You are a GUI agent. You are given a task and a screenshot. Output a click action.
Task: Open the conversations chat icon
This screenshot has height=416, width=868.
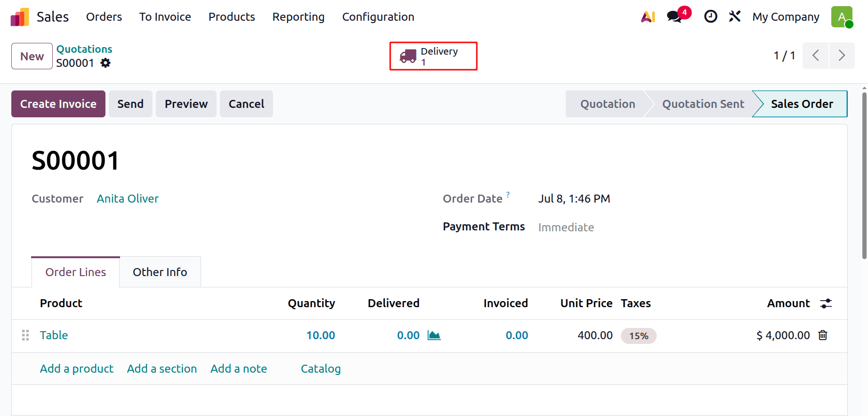[675, 16]
